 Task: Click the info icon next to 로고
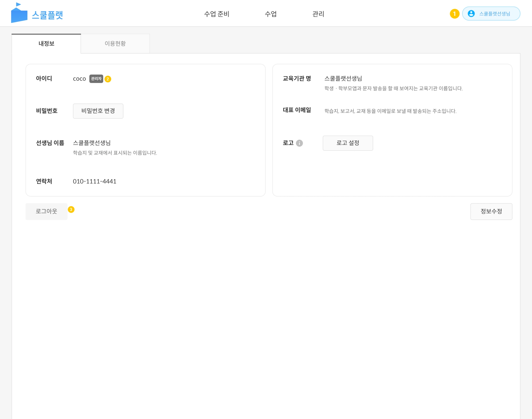(299, 143)
